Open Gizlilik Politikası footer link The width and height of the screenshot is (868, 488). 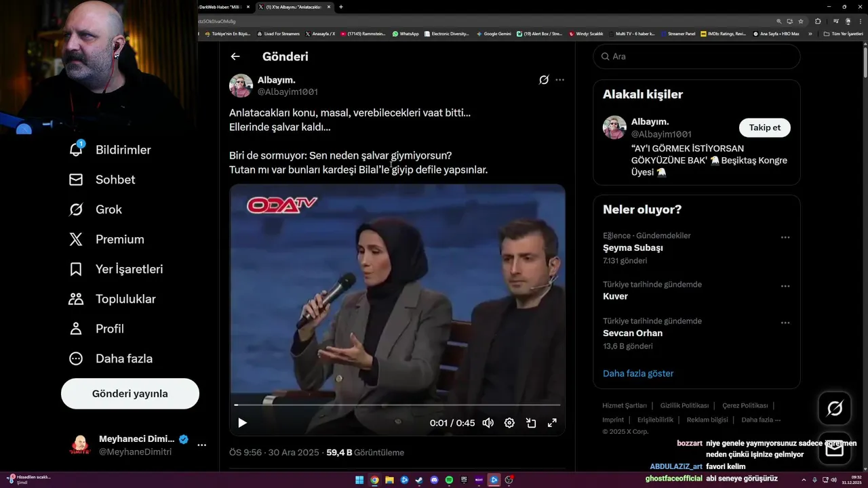(684, 405)
